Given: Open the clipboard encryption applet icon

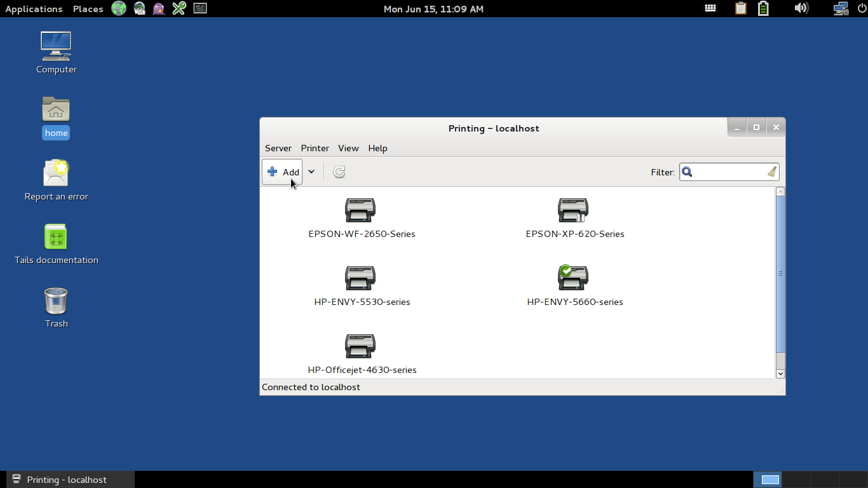Looking at the screenshot, I should 740,8.
